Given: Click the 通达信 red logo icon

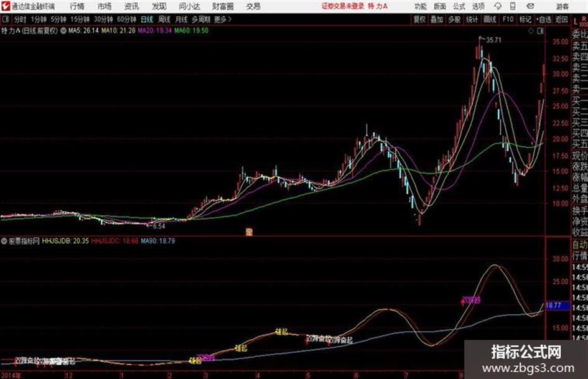Looking at the screenshot, I should 5,6.
